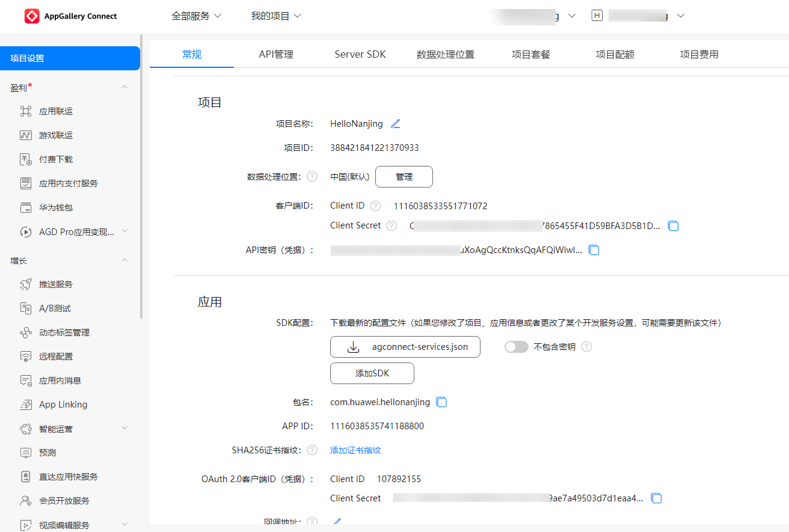The image size is (789, 532).
Task: Copy the package name com.huawei.hellonanjing
Action: 441,402
